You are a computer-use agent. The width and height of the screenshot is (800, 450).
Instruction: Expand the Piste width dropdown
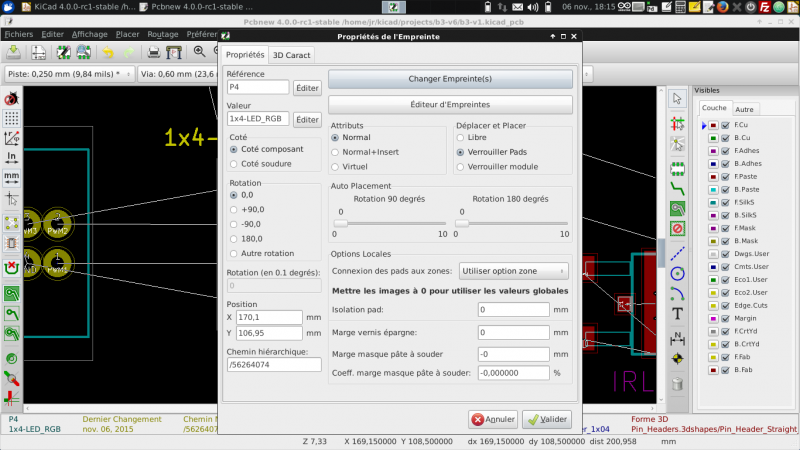click(x=70, y=74)
